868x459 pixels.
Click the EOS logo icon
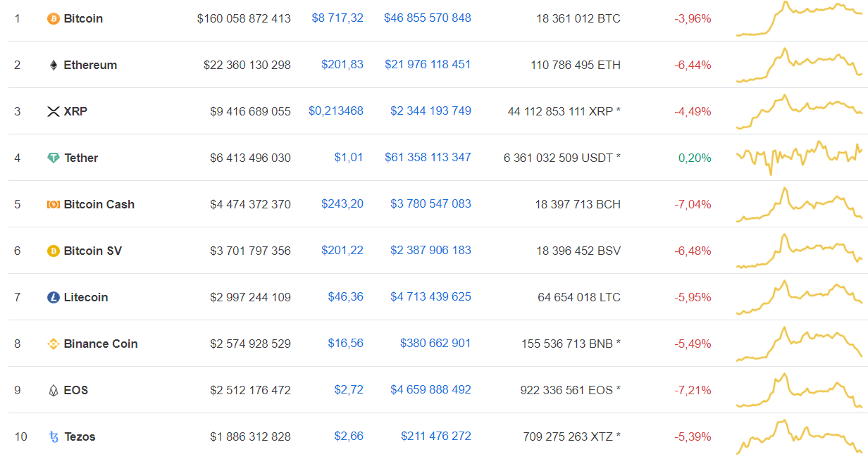pyautogui.click(x=53, y=391)
